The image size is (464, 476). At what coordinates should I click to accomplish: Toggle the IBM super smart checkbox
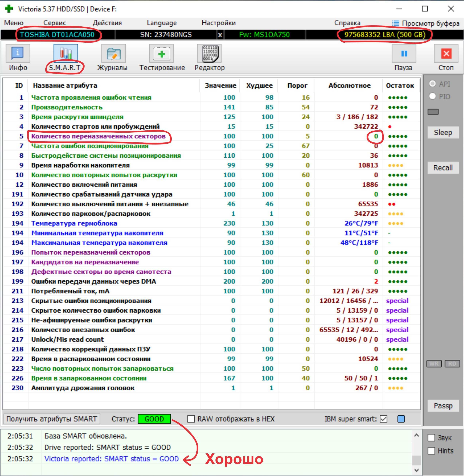click(384, 419)
